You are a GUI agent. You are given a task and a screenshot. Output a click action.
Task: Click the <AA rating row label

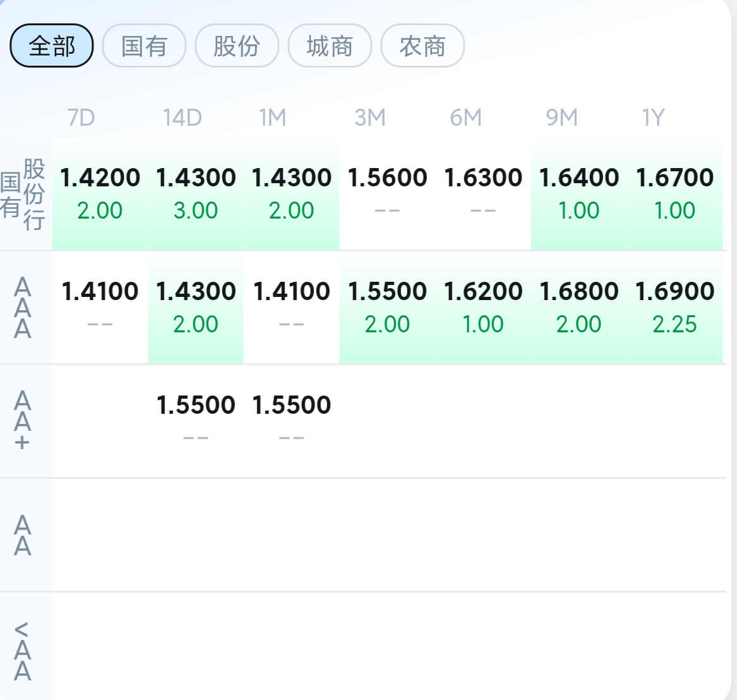(x=23, y=651)
